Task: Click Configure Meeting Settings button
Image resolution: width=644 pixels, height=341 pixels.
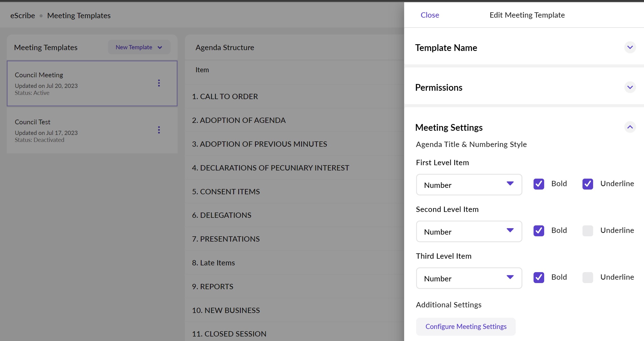Action: pyautogui.click(x=466, y=326)
